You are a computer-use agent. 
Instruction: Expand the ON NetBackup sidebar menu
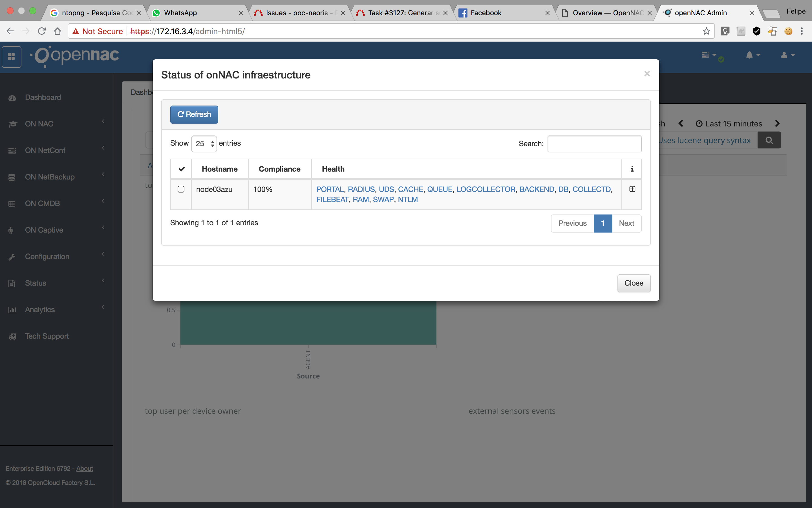[x=56, y=177]
